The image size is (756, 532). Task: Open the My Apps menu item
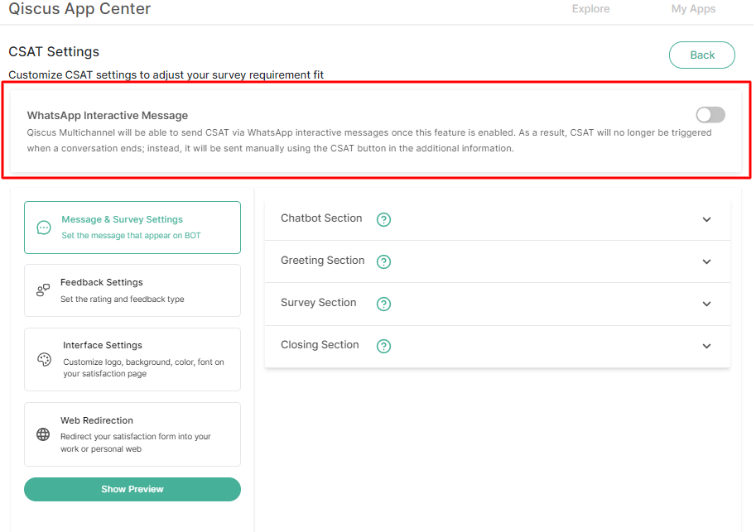[693, 9]
